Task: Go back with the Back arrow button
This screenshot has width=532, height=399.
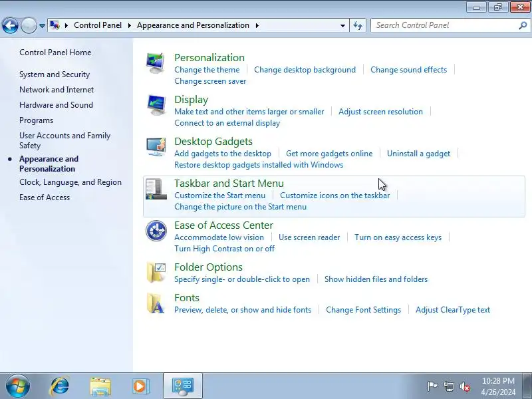Action: pyautogui.click(x=10, y=25)
